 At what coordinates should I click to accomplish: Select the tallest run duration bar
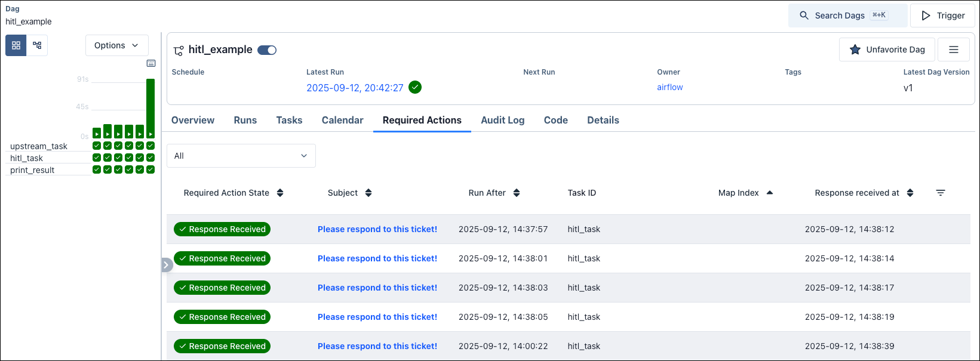click(x=150, y=107)
